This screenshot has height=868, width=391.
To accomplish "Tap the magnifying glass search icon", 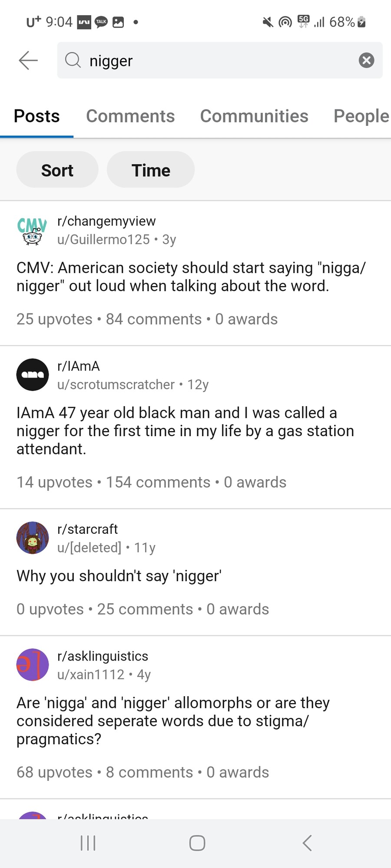I will 73,60.
